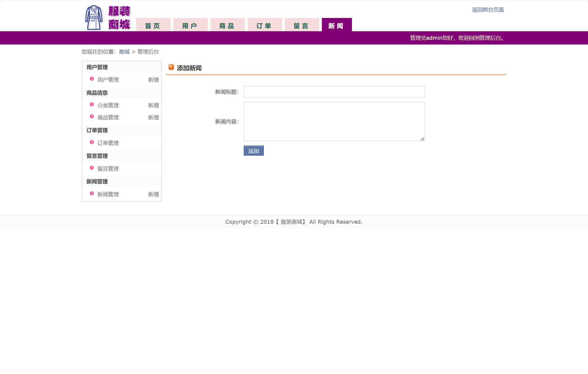The height and width of the screenshot is (374, 588).
Task: Open the 首页 navigation tab
Action: 153,26
